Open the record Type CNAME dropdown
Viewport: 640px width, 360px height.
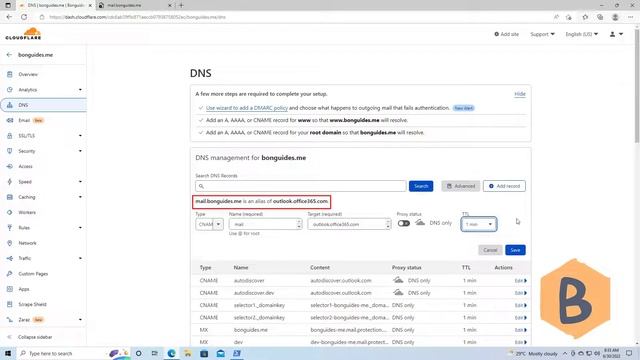click(x=209, y=224)
